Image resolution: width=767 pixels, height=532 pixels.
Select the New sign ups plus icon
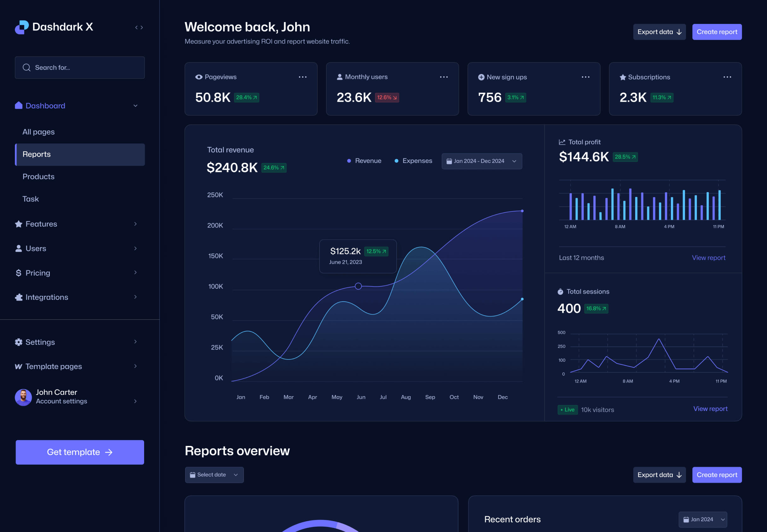[481, 77]
